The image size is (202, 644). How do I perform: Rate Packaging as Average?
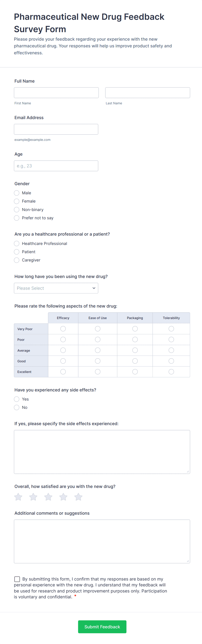(135, 350)
